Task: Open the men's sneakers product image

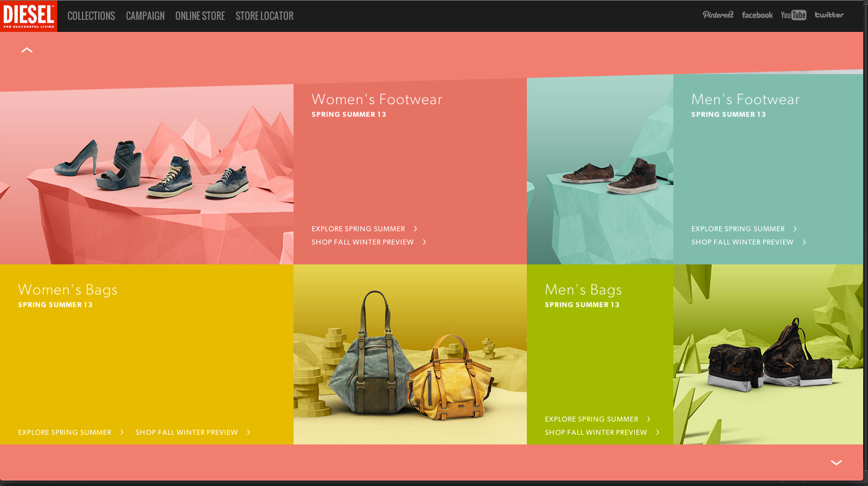Action: 600,169
